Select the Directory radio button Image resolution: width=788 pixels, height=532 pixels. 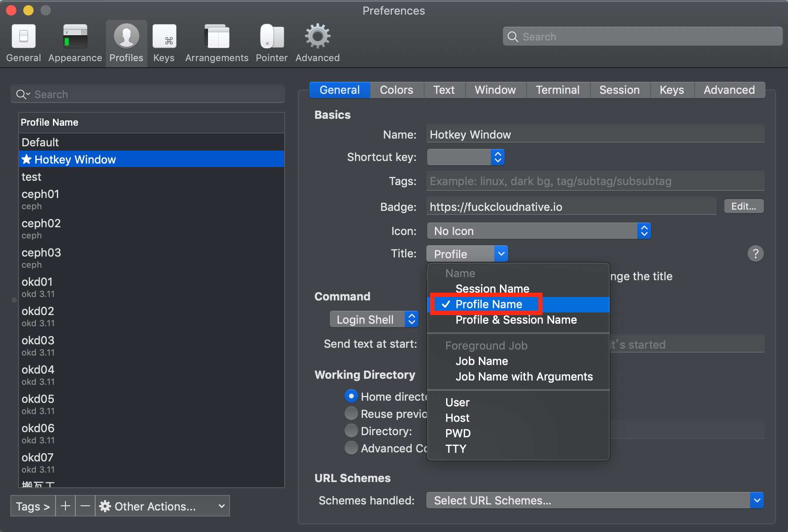coord(351,430)
